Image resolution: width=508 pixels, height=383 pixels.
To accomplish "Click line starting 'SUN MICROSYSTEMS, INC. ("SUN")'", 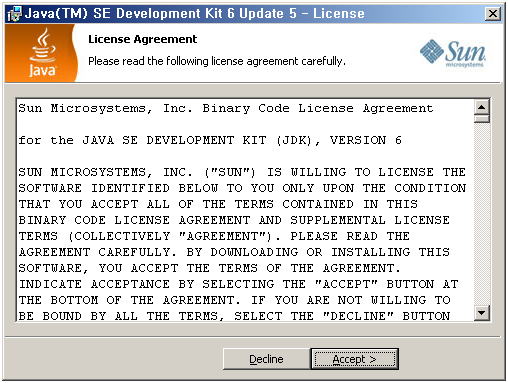I will tap(242, 172).
